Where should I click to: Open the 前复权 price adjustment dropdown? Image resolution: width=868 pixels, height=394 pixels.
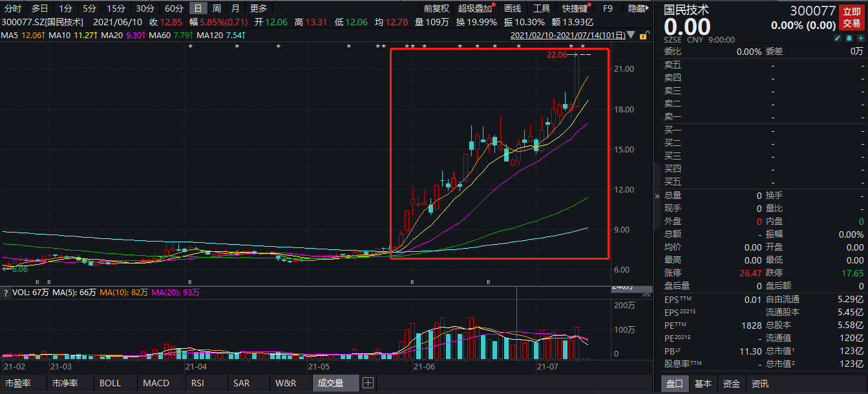click(436, 8)
